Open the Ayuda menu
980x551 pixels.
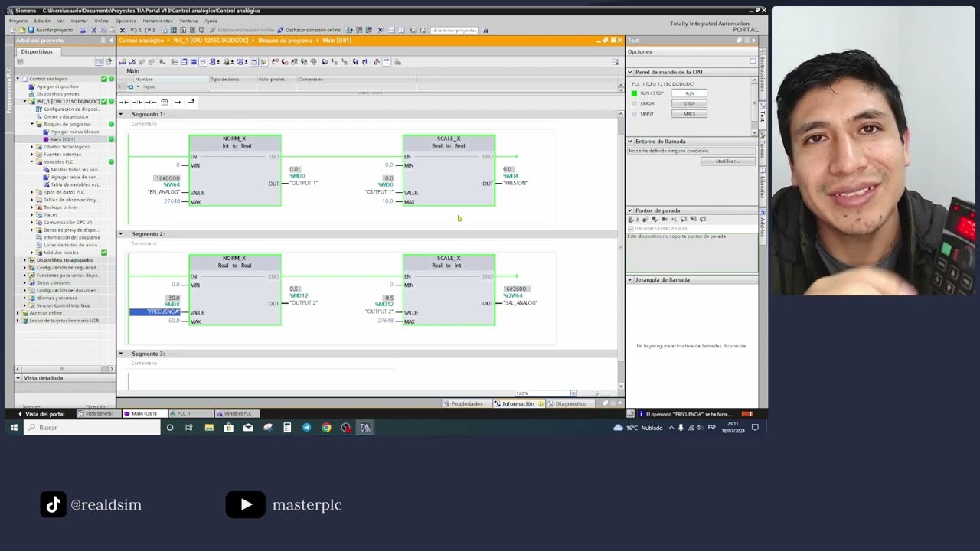click(211, 21)
